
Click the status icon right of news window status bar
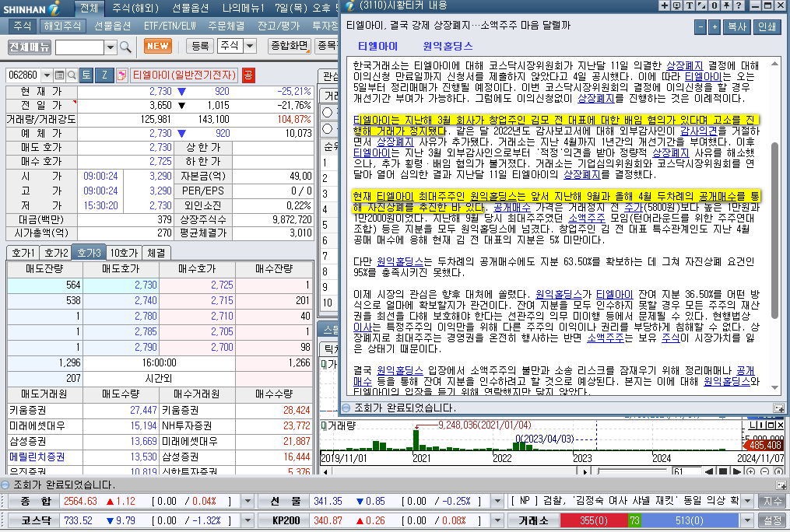click(778, 408)
